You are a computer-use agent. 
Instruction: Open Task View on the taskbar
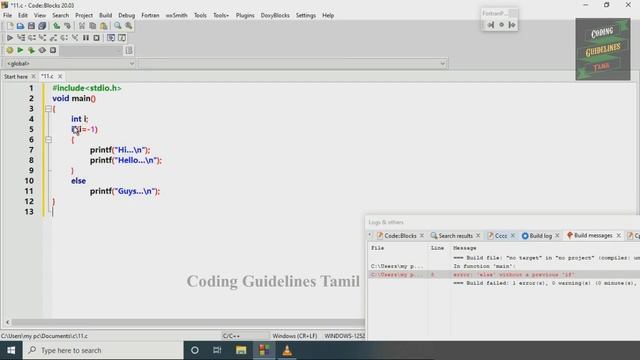tap(217, 350)
